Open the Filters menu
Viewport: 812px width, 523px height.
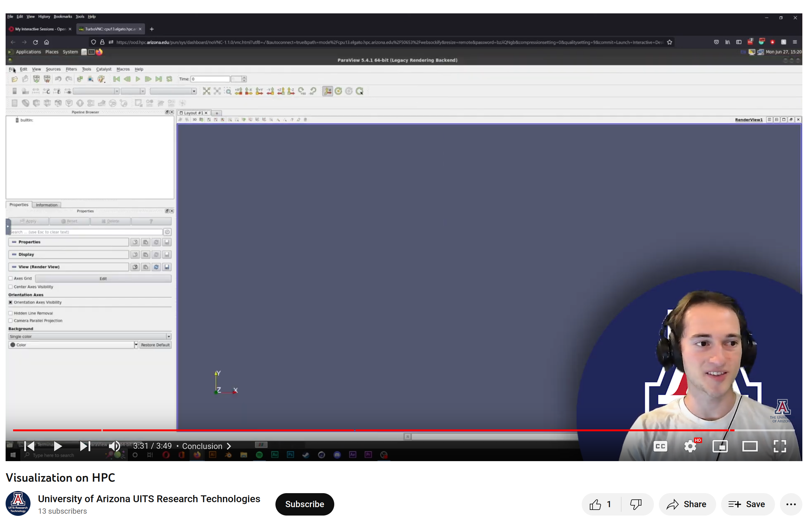[x=71, y=69]
